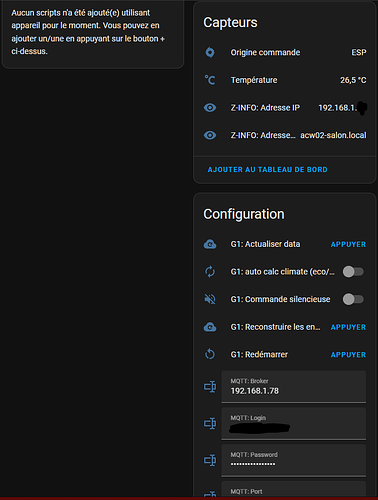The height and width of the screenshot is (500, 378).
Task: Focus the MQTT: Password input field
Action: click(x=294, y=460)
